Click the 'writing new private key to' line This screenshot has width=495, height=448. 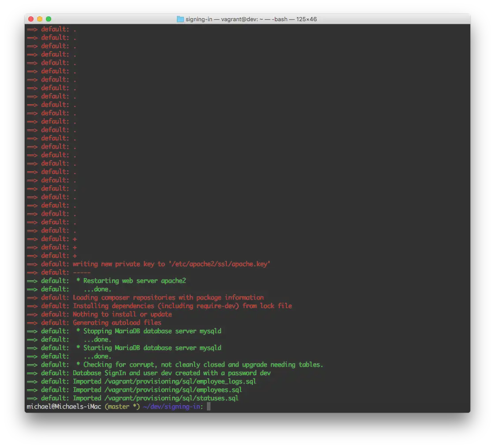pyautogui.click(x=148, y=264)
